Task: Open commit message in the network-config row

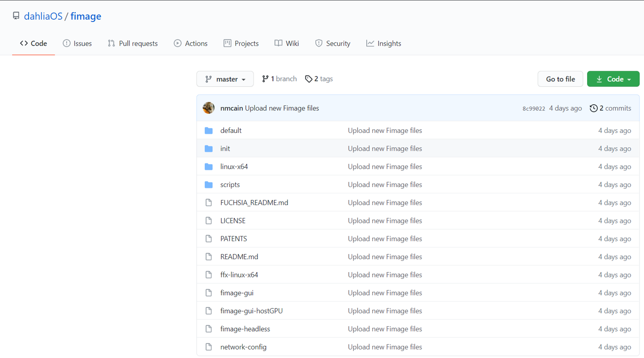Action: (x=385, y=347)
